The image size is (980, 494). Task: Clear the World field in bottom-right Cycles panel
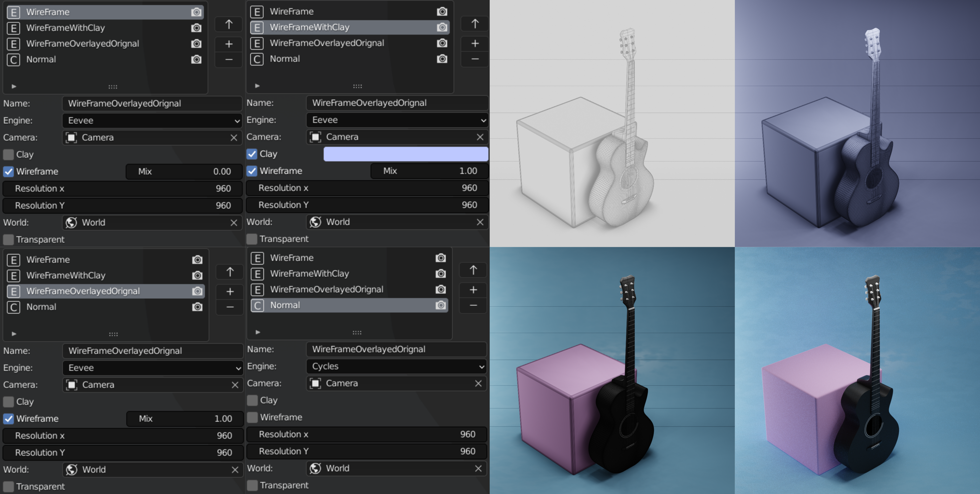pyautogui.click(x=478, y=469)
